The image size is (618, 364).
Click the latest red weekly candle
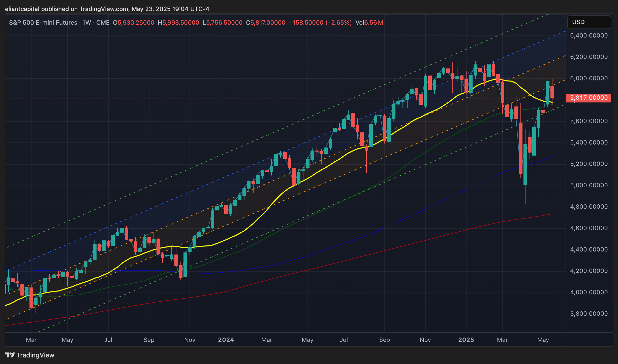(x=552, y=92)
